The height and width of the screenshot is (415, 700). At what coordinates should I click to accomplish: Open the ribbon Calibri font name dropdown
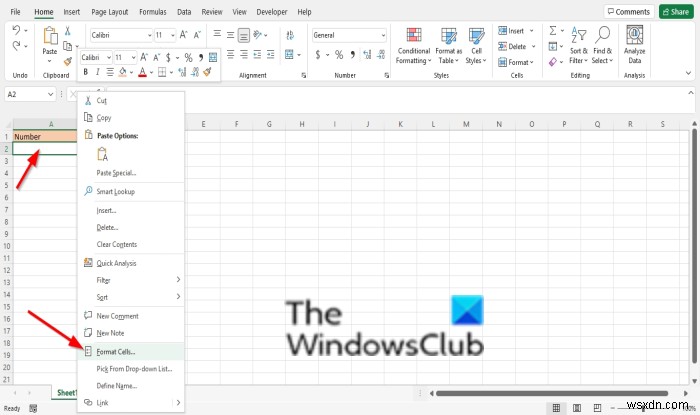click(x=150, y=35)
